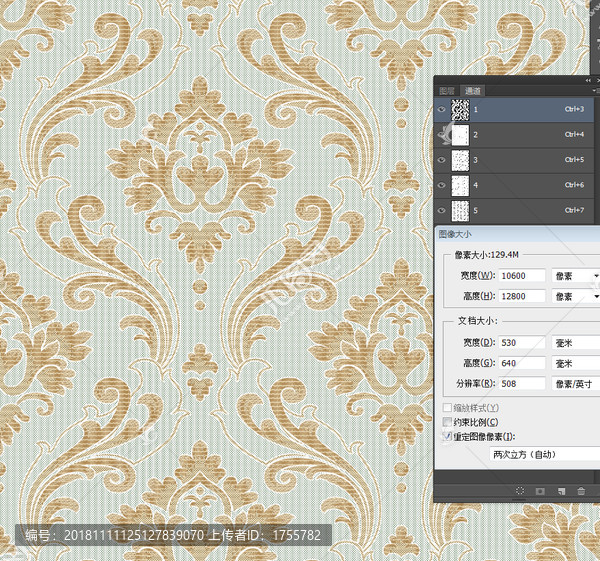Open document width unit dropdown 毫米
Viewport: 600px width, 561px height.
[576, 343]
